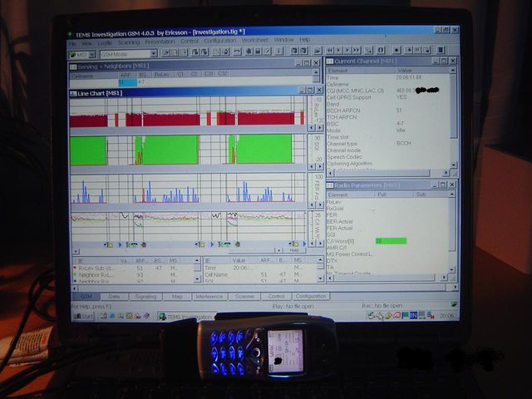Viewport: 532px width, 399px height.
Task: Click the Current Channel scroll up arrow
Action: pyautogui.click(x=453, y=70)
